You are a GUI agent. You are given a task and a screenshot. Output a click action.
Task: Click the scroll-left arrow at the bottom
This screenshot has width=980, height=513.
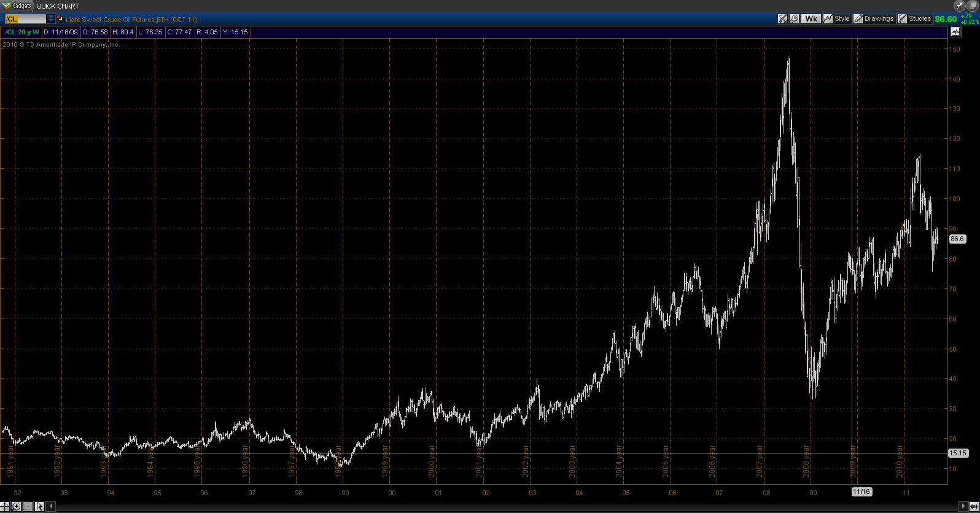(x=52, y=506)
